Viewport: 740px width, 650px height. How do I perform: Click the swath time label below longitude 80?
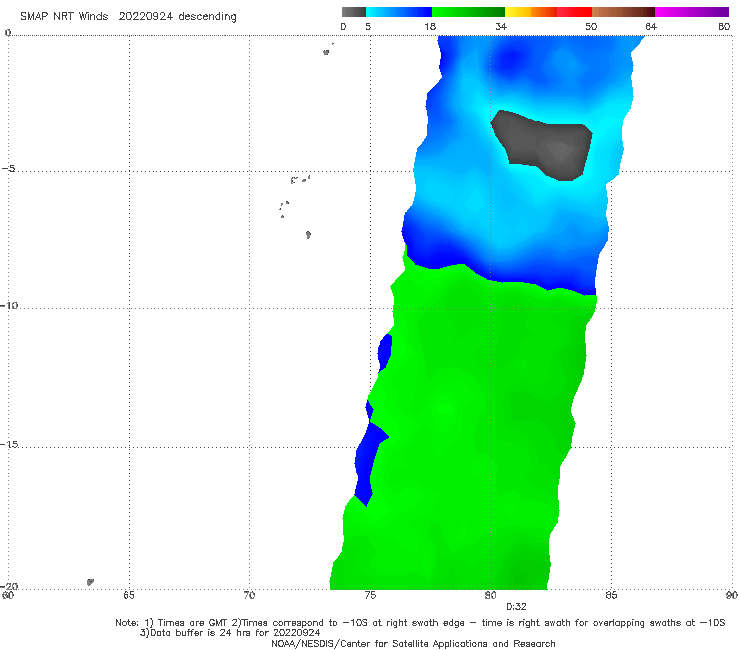pyautogui.click(x=516, y=607)
